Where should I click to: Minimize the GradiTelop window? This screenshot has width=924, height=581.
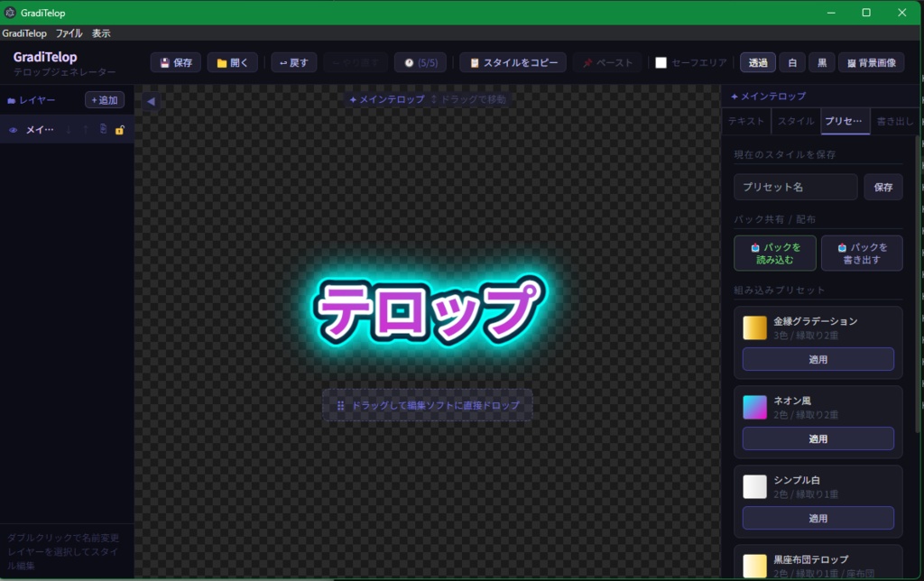(831, 13)
